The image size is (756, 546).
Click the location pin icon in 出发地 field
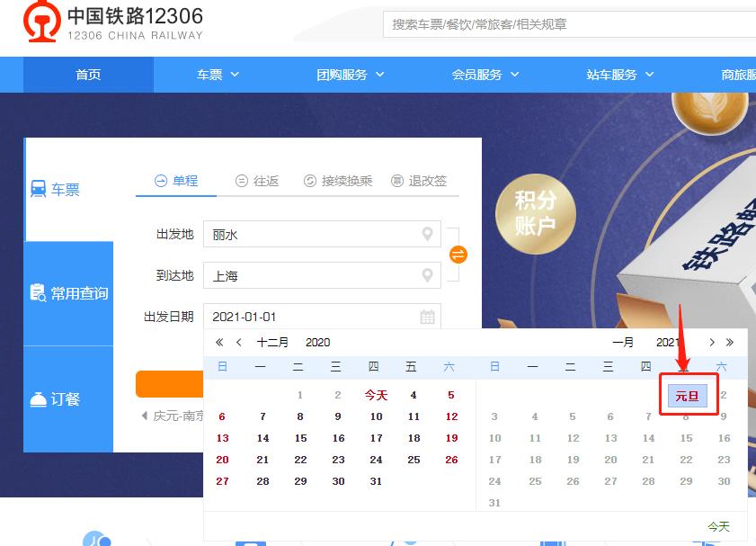click(426, 234)
